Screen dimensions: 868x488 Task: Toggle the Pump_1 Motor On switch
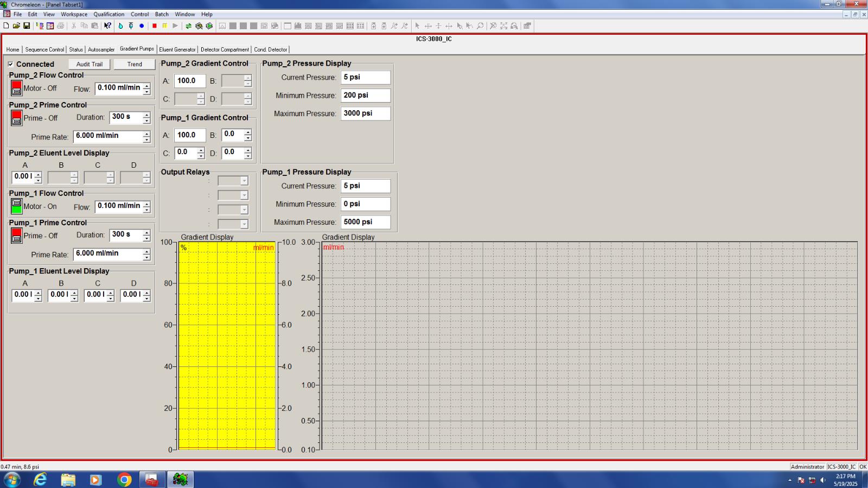16,206
